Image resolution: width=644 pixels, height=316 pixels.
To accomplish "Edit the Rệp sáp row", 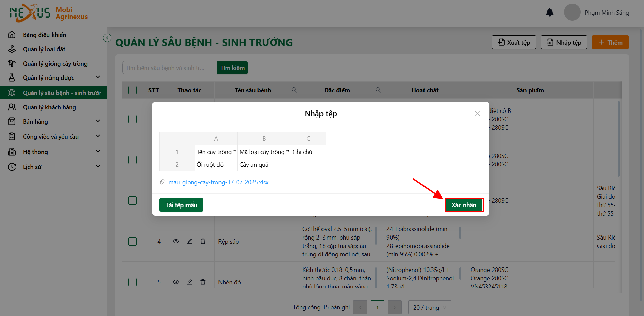I will 190,241.
